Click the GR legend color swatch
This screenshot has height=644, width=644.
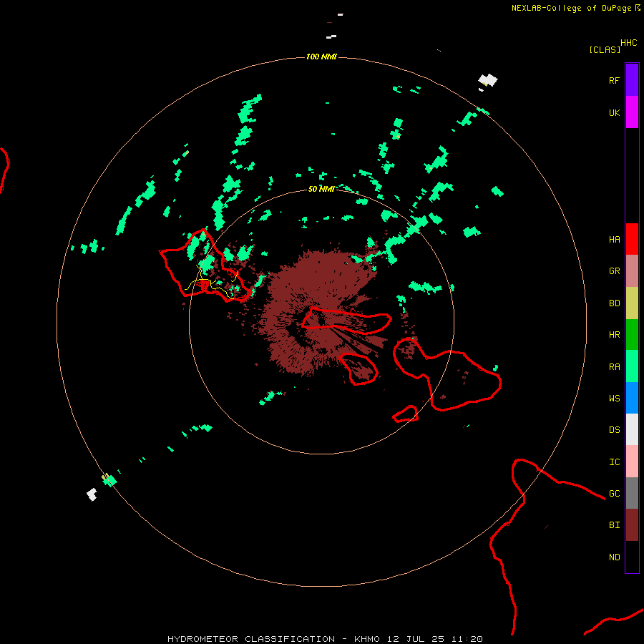pyautogui.click(x=632, y=271)
